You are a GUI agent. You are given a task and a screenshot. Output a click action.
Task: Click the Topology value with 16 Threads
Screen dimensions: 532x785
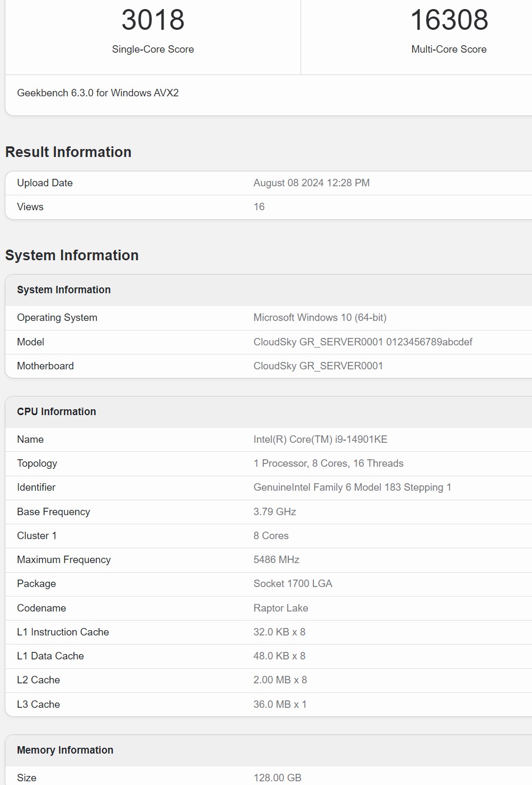pyautogui.click(x=328, y=464)
